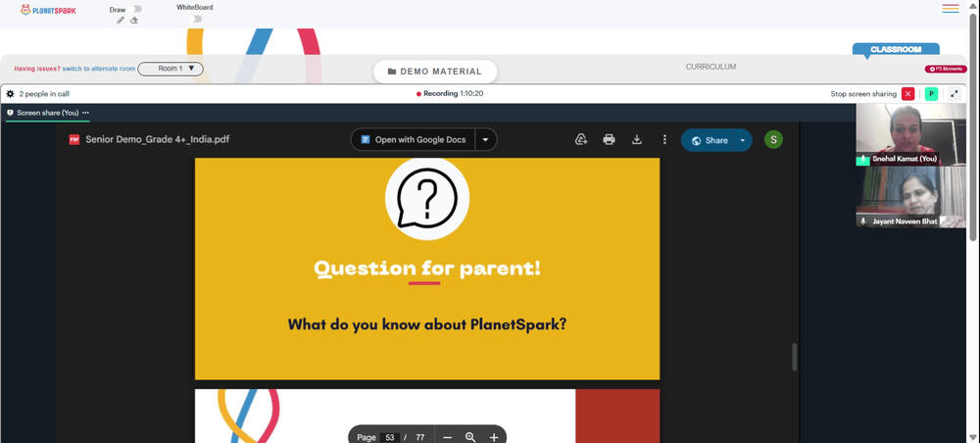This screenshot has width=980, height=443.
Task: Toggle the Draw switch
Action: coord(137,10)
